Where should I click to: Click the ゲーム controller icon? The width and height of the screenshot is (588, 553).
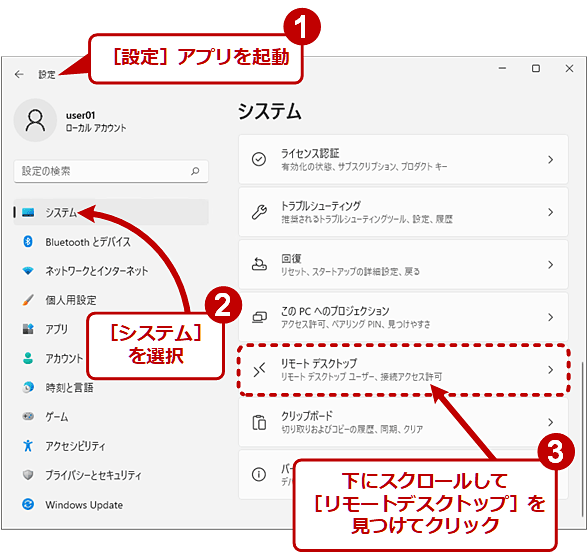pos(28,417)
